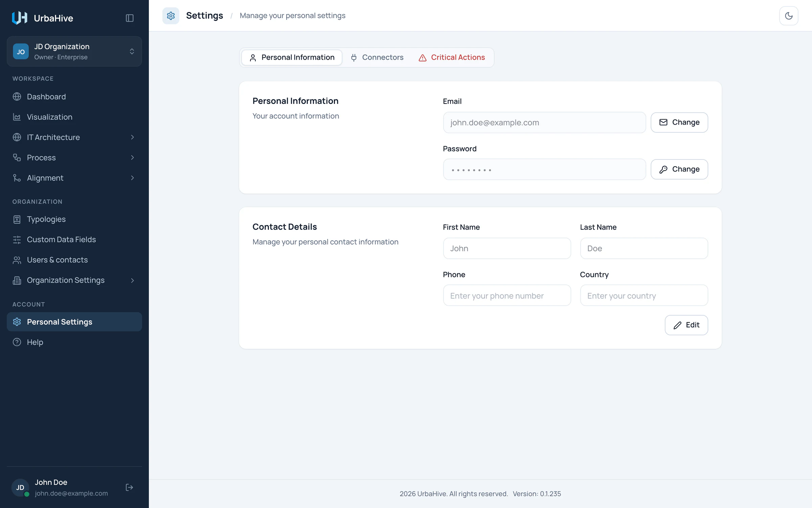Click the JD user avatar at bottom
The image size is (812, 508).
20,487
